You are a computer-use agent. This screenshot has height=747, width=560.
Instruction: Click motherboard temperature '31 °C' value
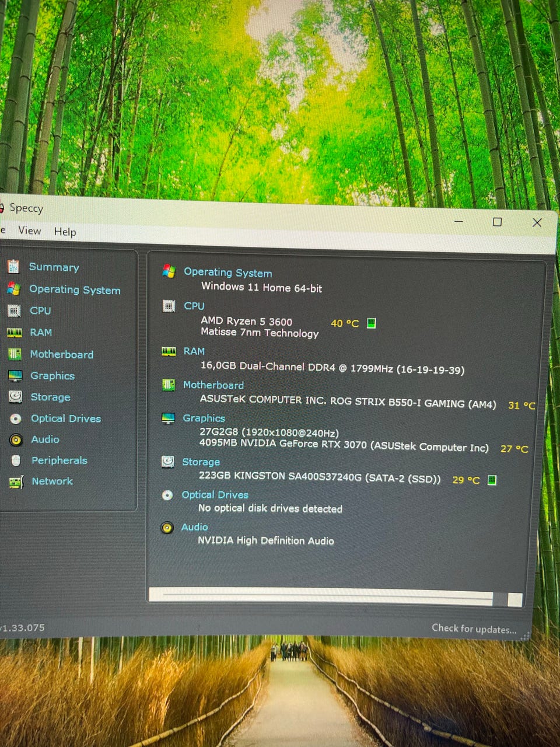click(521, 405)
